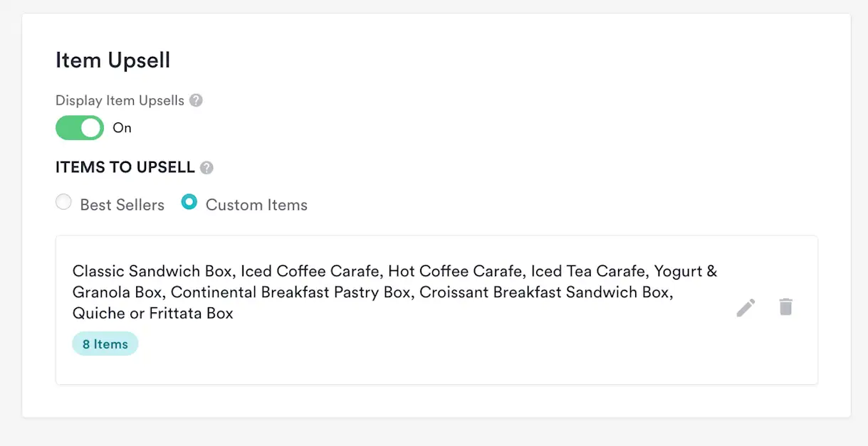The image size is (868, 446).
Task: Select the Best Sellers radio button
Action: [64, 203]
